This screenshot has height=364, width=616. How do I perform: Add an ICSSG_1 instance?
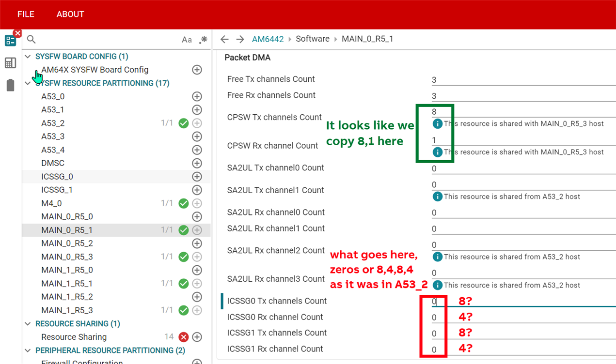point(197,190)
